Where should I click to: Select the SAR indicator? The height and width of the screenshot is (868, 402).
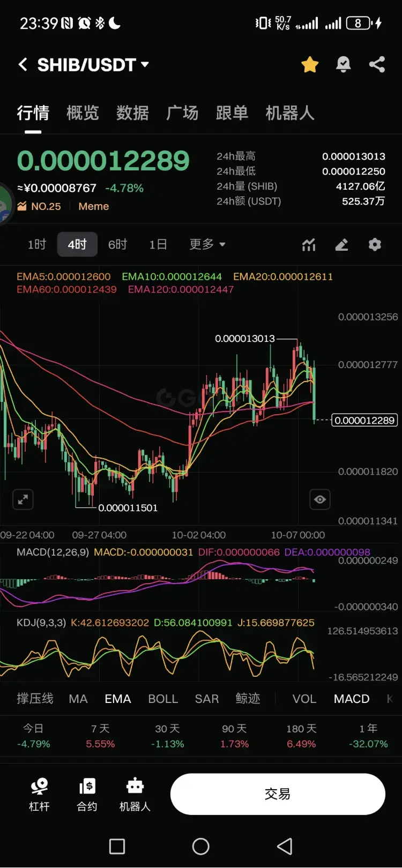[207, 699]
